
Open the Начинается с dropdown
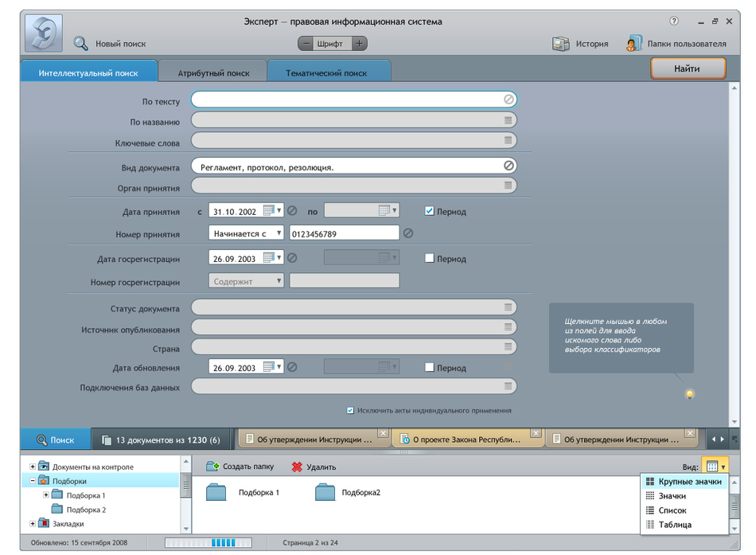246,233
